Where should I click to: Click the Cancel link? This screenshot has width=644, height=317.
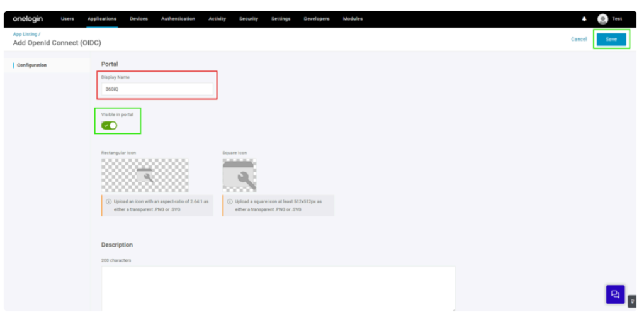(x=579, y=39)
